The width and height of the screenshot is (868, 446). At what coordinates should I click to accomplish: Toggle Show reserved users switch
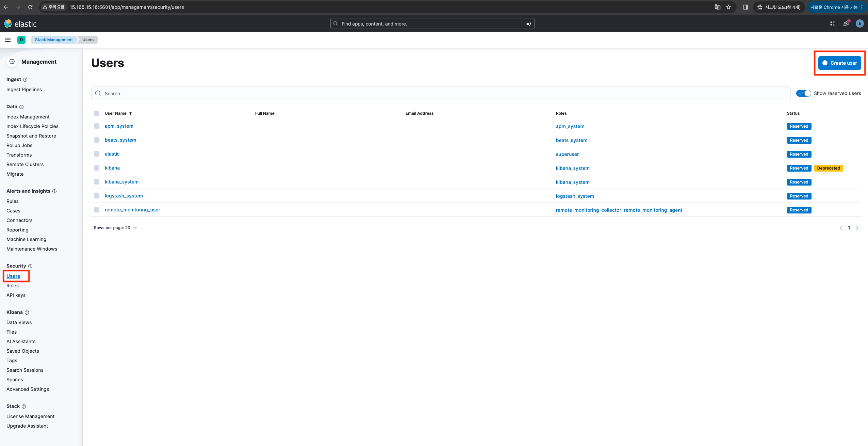[x=803, y=93]
